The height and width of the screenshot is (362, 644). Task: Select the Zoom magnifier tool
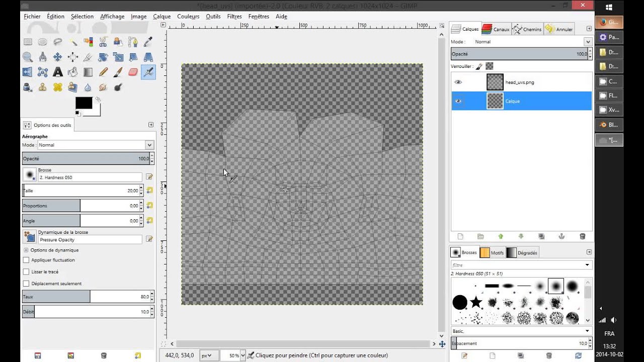point(27,57)
